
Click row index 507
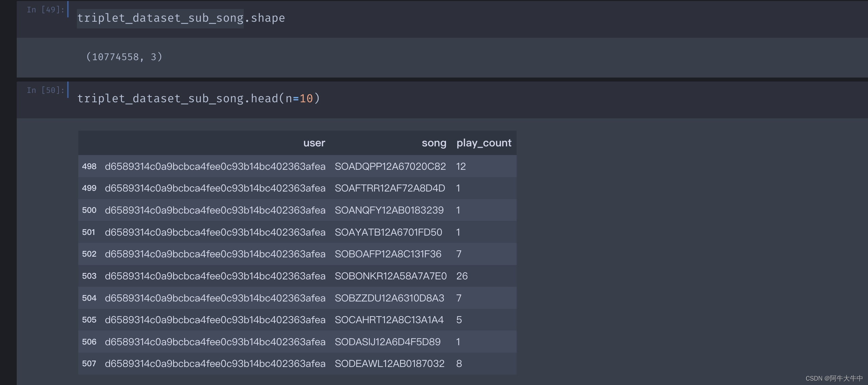point(89,364)
